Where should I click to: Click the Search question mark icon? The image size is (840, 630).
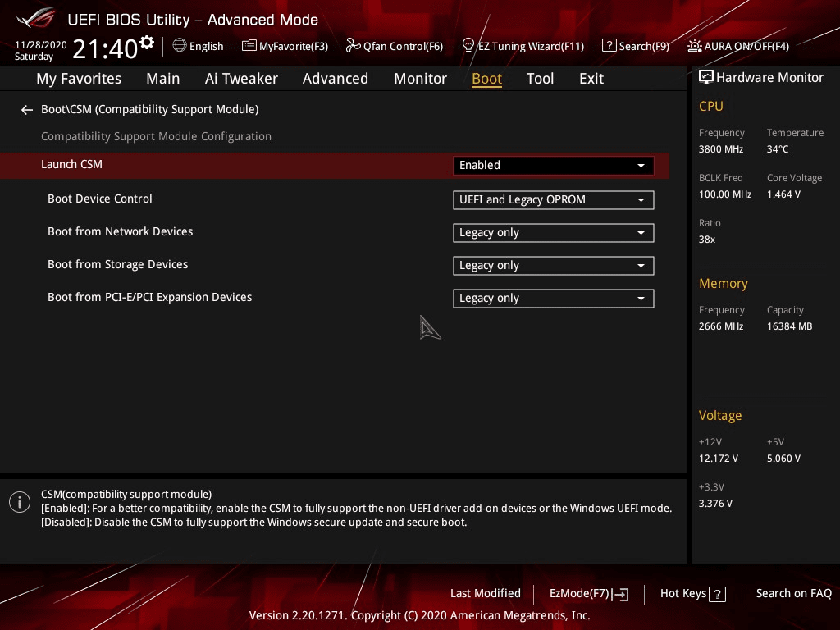click(609, 46)
